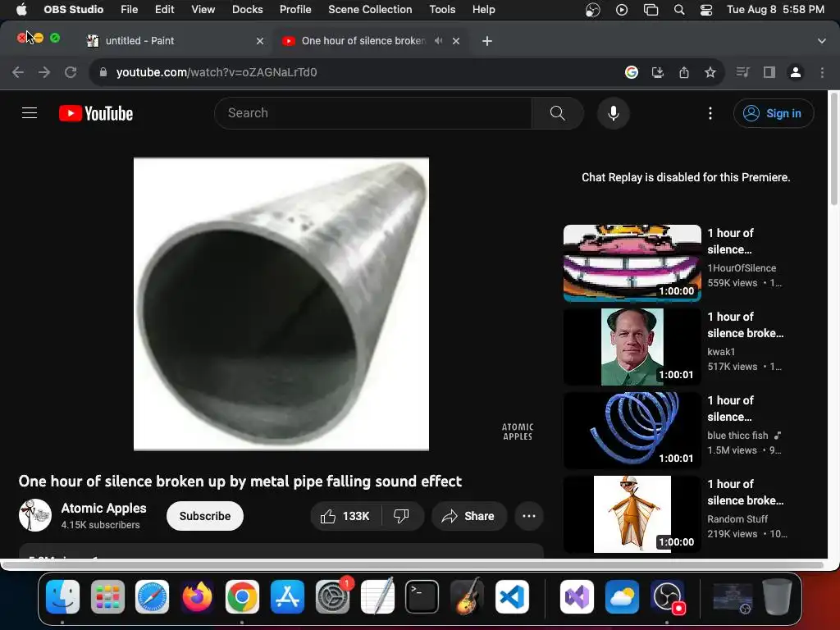Viewport: 840px width, 630px height.
Task: Open the browser profile avatar
Action: 796,72
